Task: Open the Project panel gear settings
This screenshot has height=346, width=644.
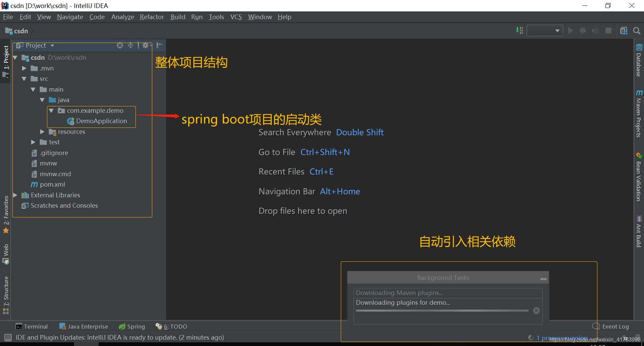Action: coord(146,45)
